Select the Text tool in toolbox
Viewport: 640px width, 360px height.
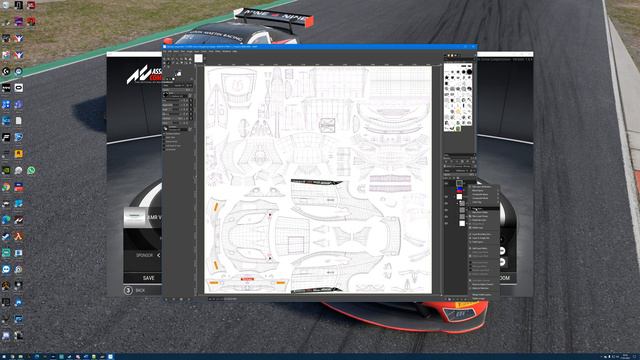tap(190, 63)
